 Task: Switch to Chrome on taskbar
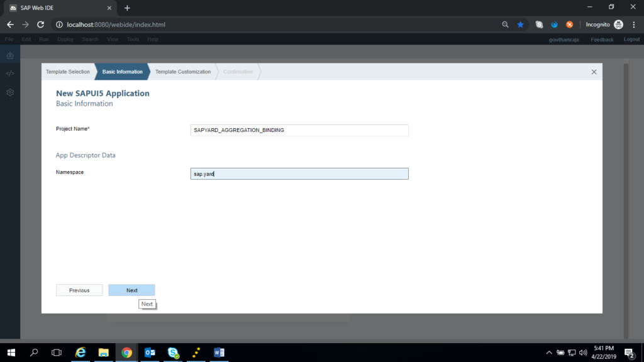[126, 353]
